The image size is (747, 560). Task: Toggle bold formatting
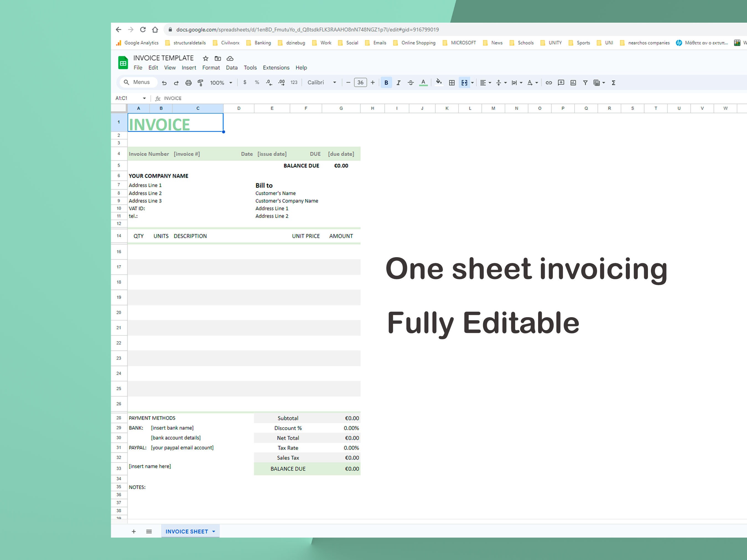pyautogui.click(x=386, y=82)
